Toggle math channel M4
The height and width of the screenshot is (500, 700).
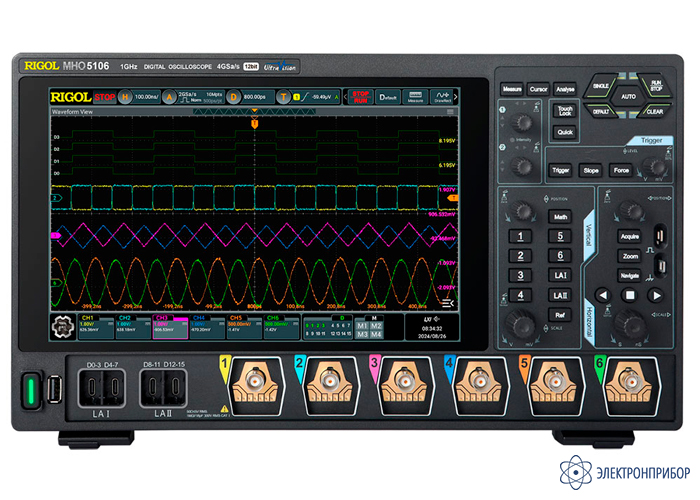coord(376,334)
